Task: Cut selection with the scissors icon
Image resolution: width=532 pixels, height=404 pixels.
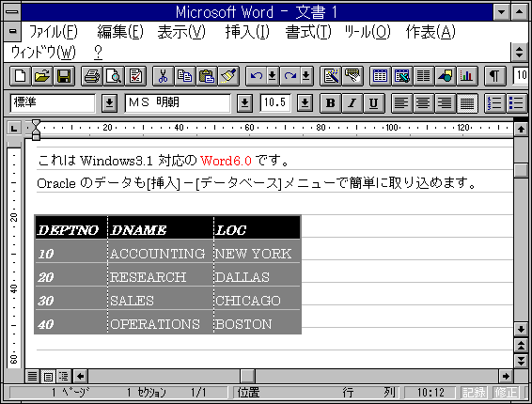Action: tap(163, 76)
